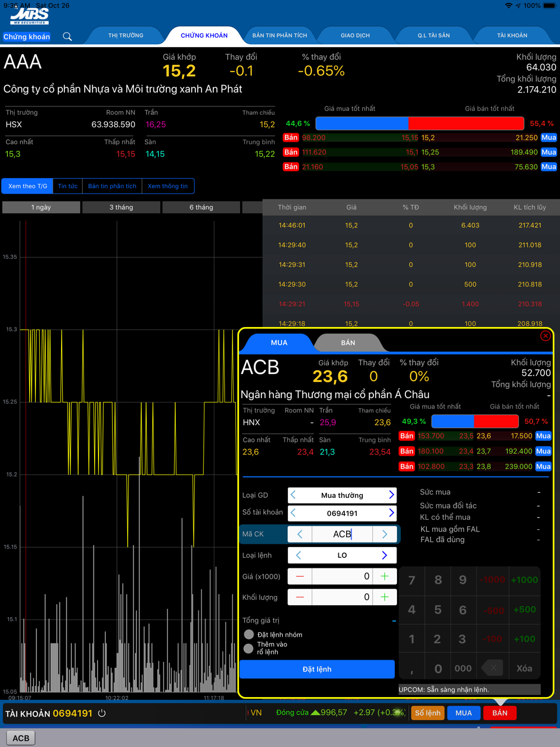Image resolution: width=560 pixels, height=747 pixels.
Task: Tap Bán on AAA row 98.200
Action: 291,138
